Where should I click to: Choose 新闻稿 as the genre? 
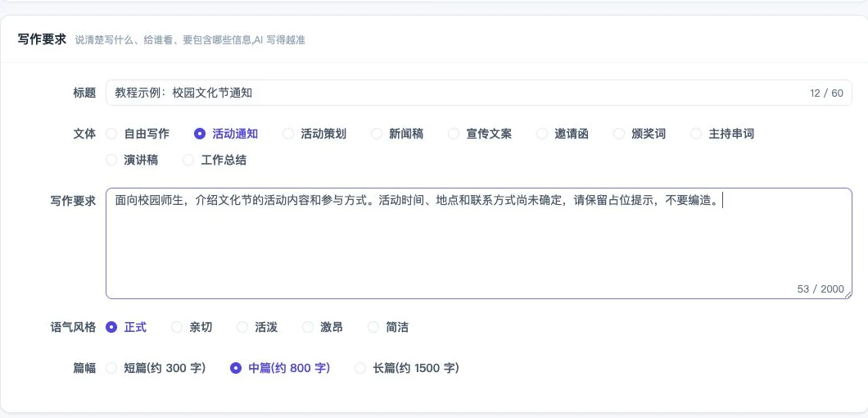click(x=397, y=134)
